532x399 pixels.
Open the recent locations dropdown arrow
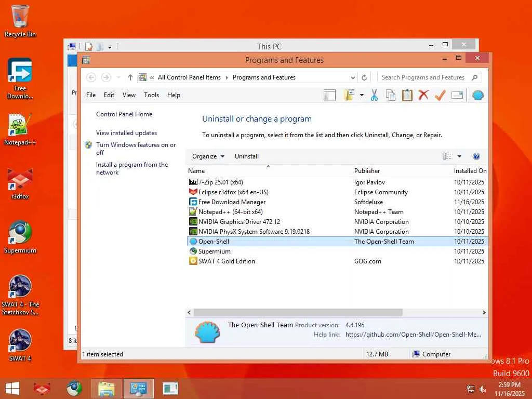(118, 78)
